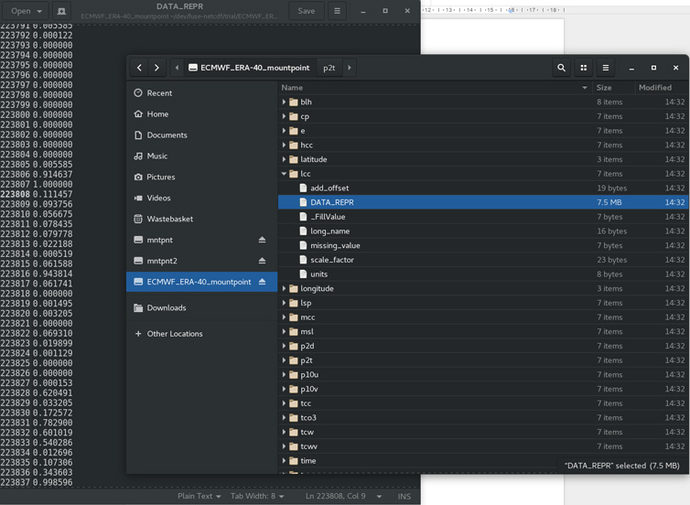
Task: Select the p2d folder row
Action: pyautogui.click(x=483, y=346)
